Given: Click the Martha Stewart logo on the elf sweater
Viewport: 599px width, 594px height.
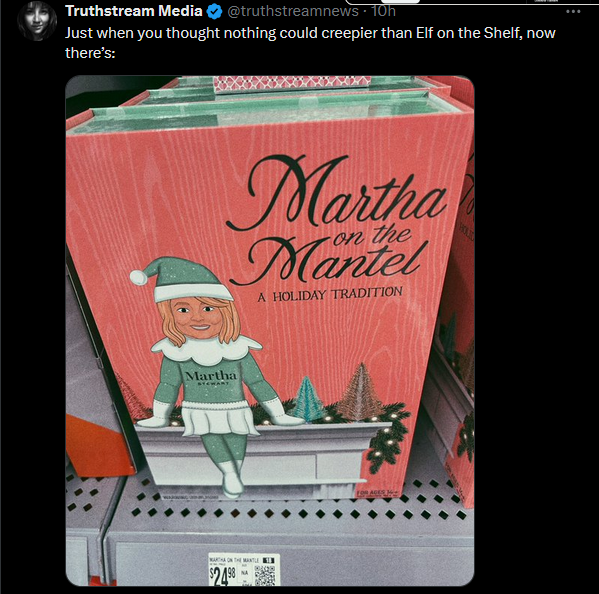Looking at the screenshot, I should point(211,377).
